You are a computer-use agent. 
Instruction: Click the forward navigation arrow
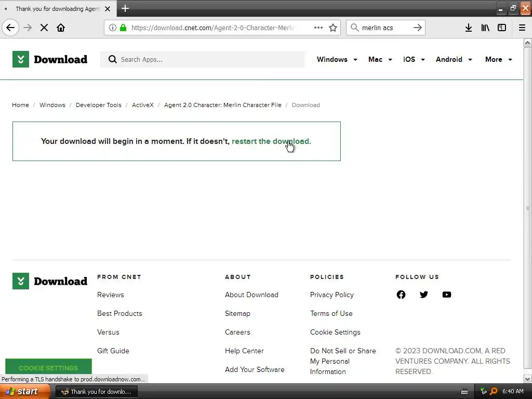[x=28, y=28]
